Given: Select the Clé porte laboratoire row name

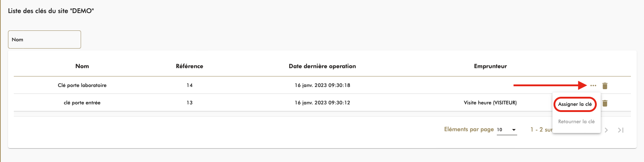Looking at the screenshot, I should [82, 86].
